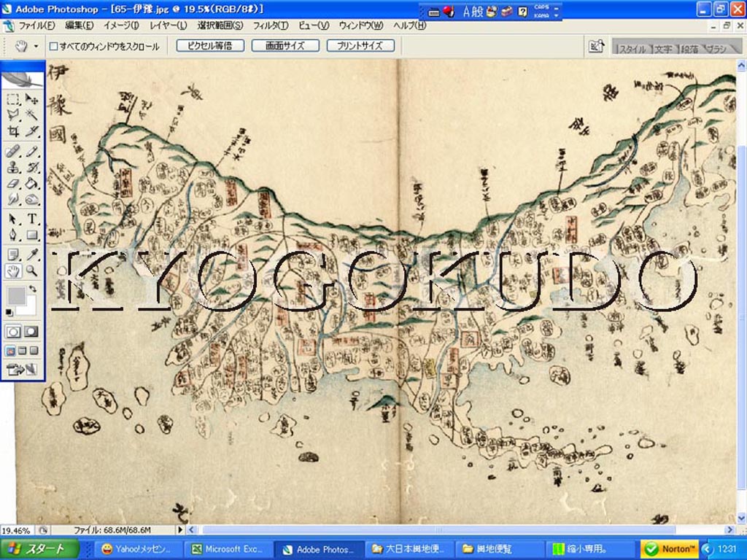747x560 pixels.
Task: Open the 選択範囲(S) menu
Action: 220,26
